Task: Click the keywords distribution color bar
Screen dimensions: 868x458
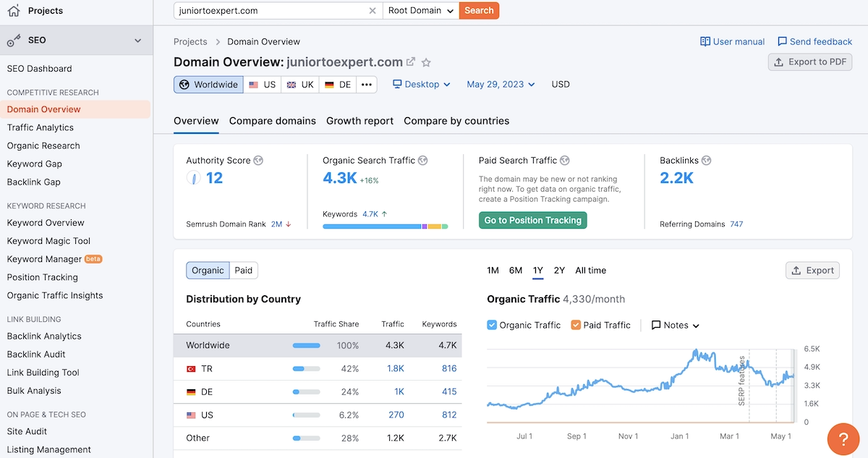Action: (386, 226)
